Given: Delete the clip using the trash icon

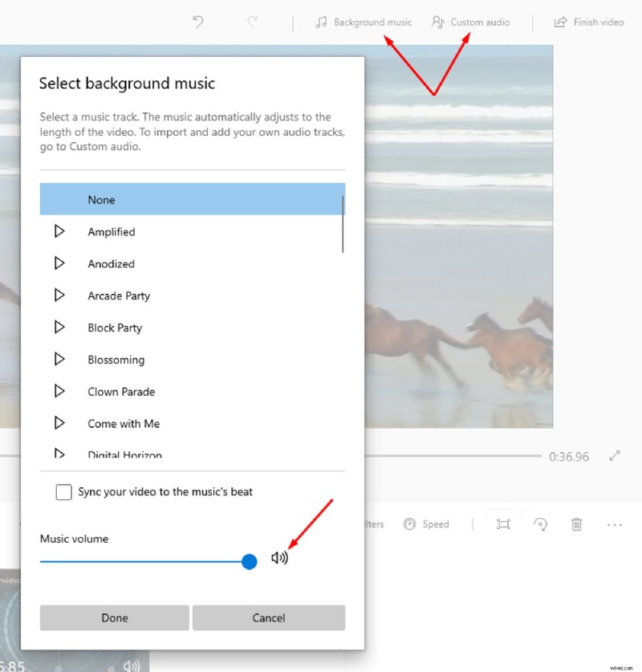Looking at the screenshot, I should point(577,523).
